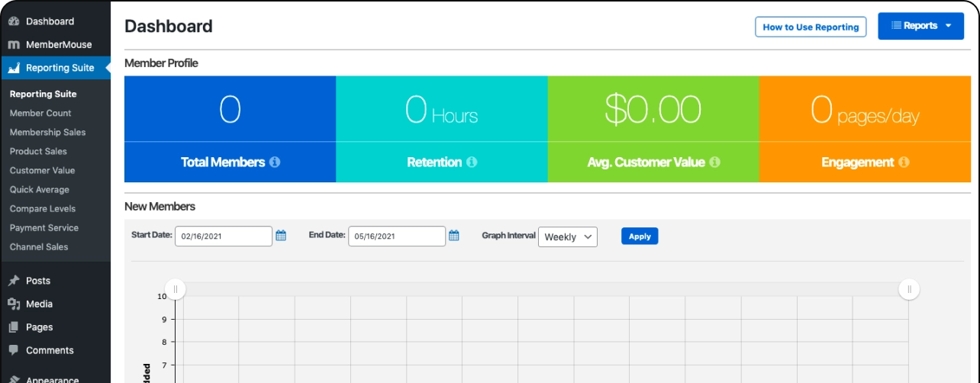The height and width of the screenshot is (383, 980).
Task: Open the Start Date calendar picker icon
Action: 281,237
